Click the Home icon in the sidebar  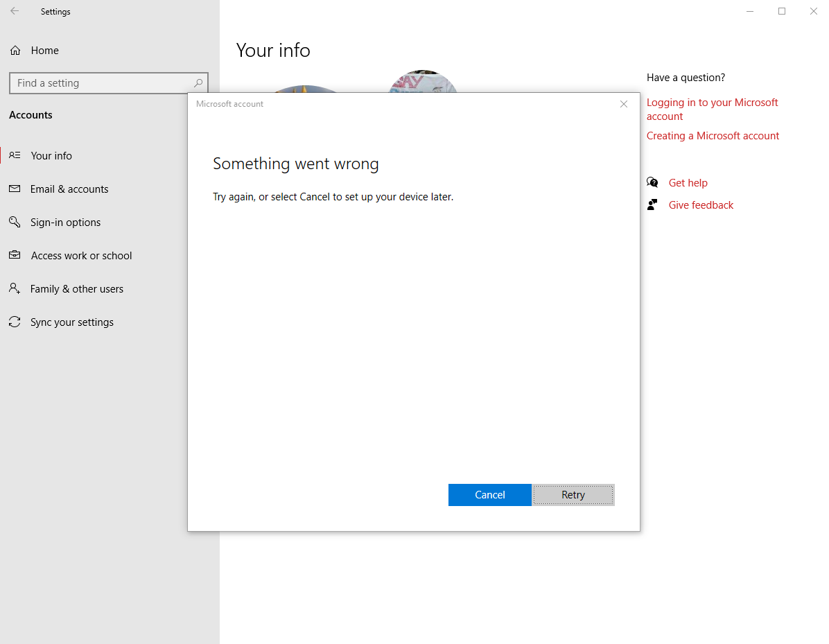[15, 50]
